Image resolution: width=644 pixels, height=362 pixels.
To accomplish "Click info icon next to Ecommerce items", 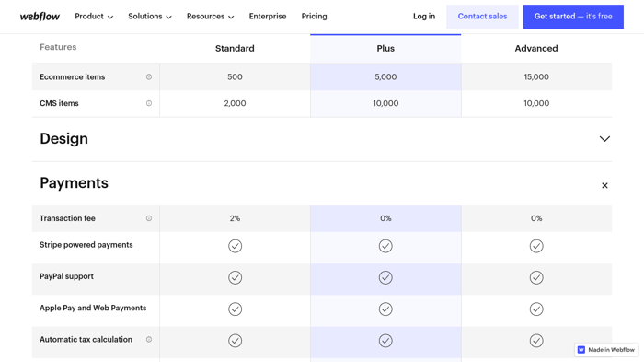I will [x=149, y=77].
